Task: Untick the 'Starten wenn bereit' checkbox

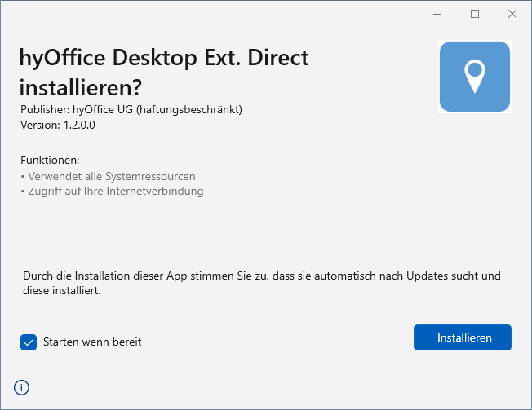Action: [x=29, y=342]
